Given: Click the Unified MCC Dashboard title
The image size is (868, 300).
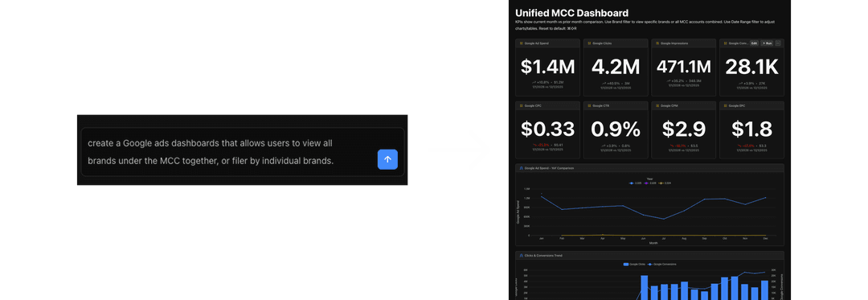Looking at the screenshot, I should tap(572, 13).
